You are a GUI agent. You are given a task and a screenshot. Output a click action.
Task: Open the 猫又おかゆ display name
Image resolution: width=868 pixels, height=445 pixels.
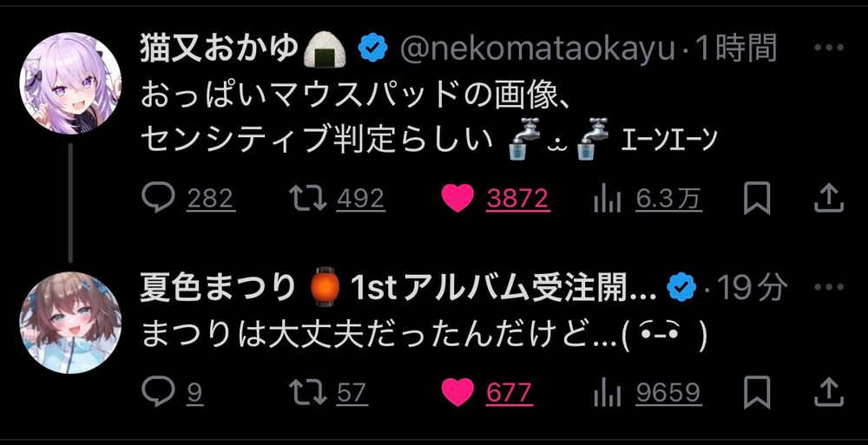219,49
